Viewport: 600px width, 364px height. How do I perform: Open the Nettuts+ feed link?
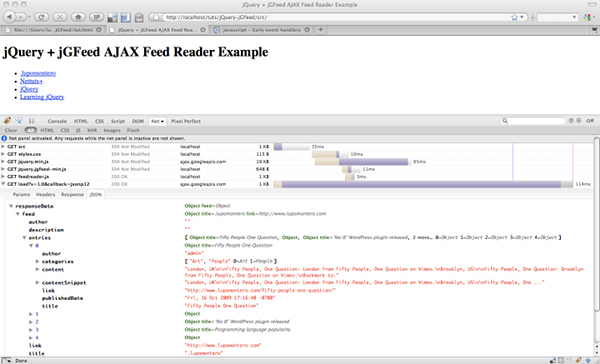point(31,81)
